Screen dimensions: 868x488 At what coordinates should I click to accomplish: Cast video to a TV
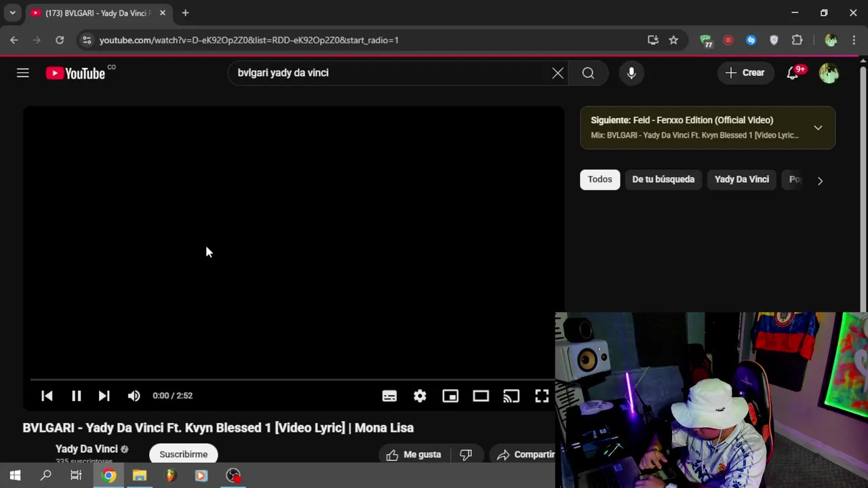tap(511, 396)
